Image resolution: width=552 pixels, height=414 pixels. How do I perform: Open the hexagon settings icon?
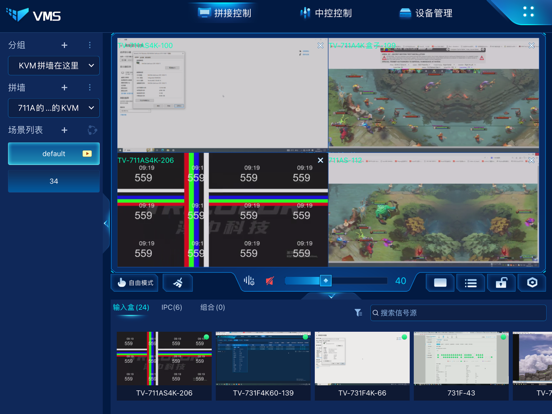coord(532,283)
